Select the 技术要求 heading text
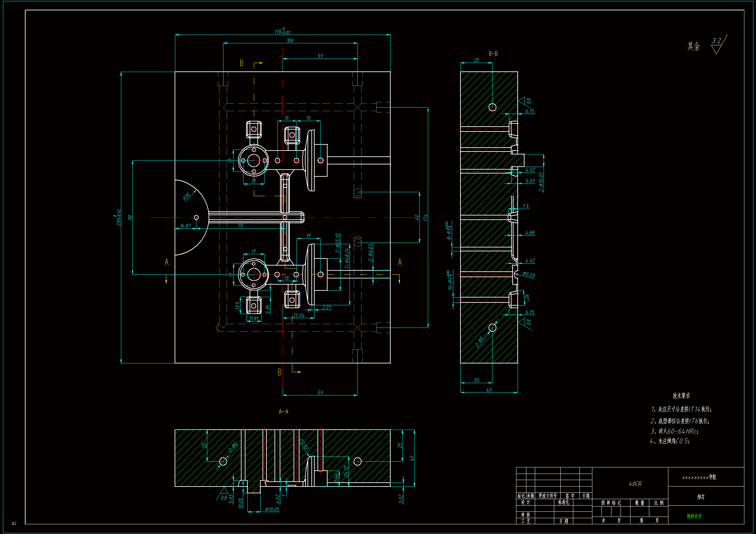The width and height of the screenshot is (756, 534). coord(681,396)
